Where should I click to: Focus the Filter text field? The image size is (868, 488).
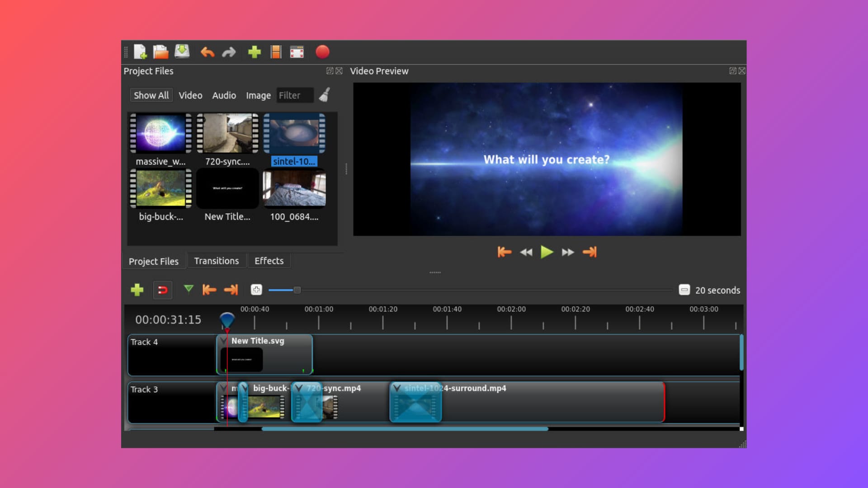tap(295, 95)
